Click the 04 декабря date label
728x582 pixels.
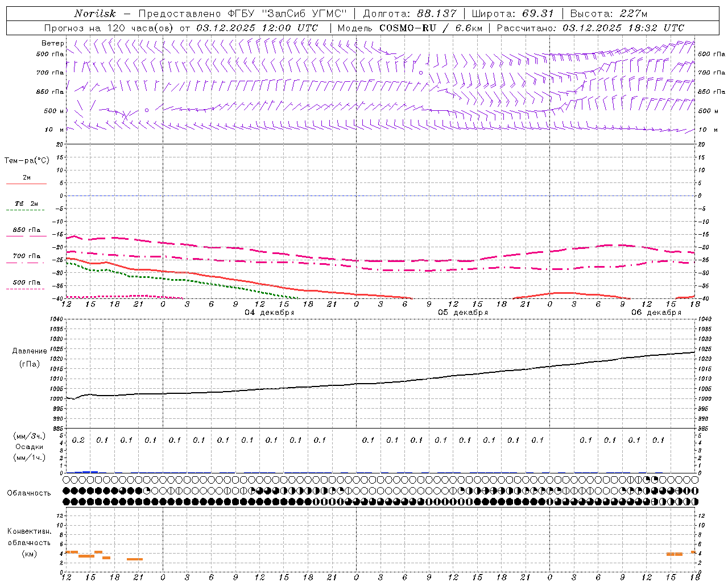269,313
